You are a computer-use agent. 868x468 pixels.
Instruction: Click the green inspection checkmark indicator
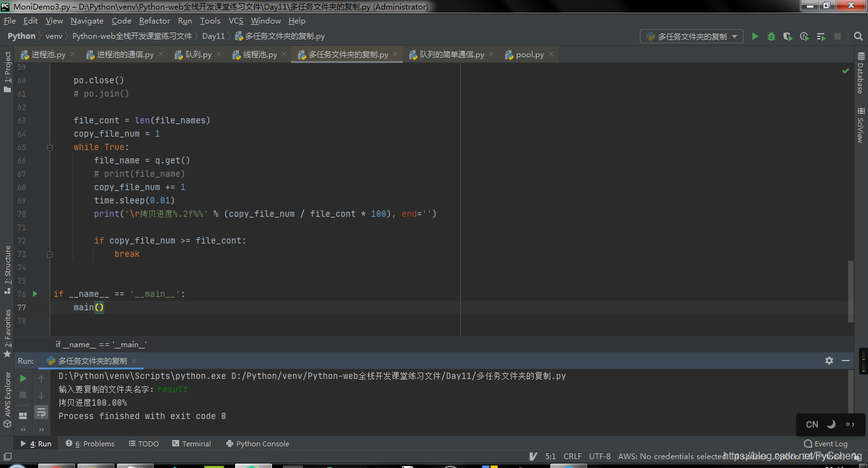click(846, 71)
